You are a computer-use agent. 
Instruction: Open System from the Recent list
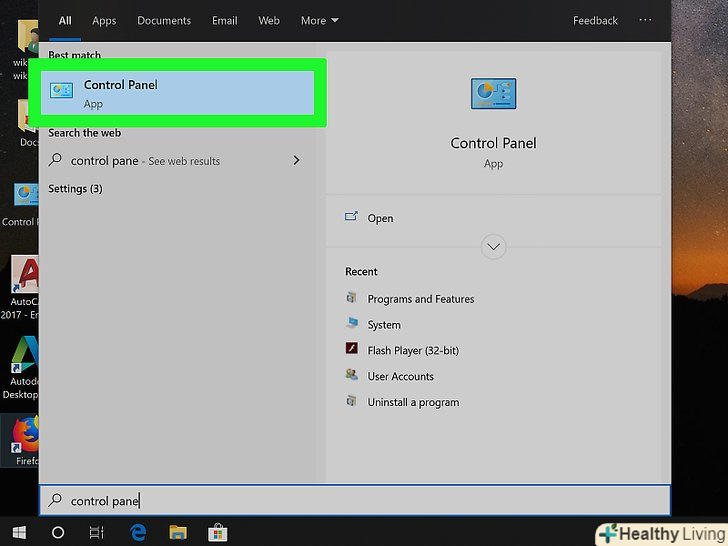tap(383, 325)
